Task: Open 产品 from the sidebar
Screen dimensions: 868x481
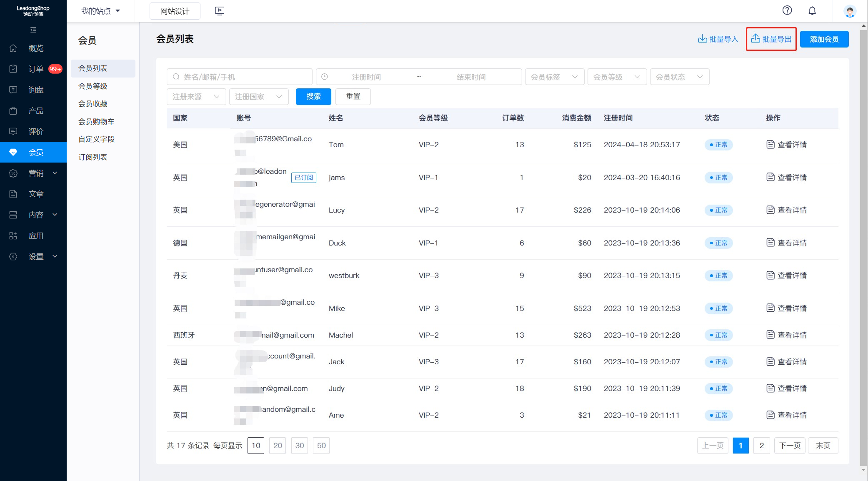Action: 35,111
